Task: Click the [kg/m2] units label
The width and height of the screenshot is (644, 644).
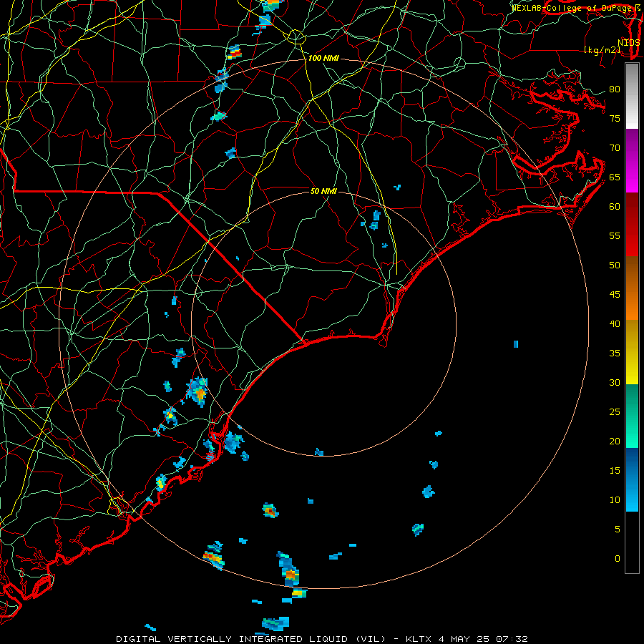Action: coord(602,50)
